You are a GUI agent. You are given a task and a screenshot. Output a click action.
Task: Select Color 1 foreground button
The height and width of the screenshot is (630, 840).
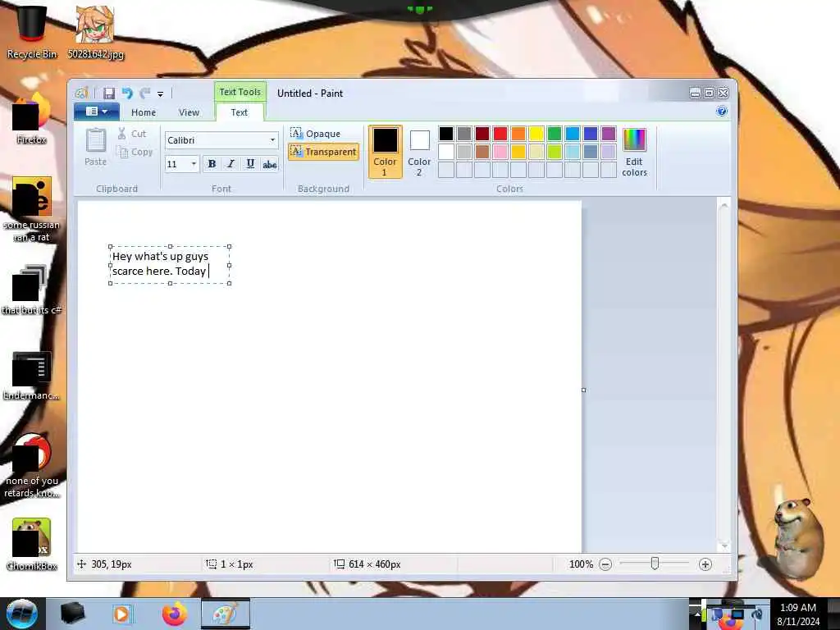coord(386,152)
